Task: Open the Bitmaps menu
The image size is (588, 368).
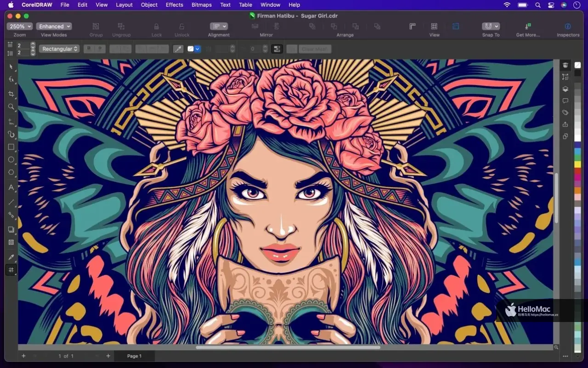Action: click(202, 5)
